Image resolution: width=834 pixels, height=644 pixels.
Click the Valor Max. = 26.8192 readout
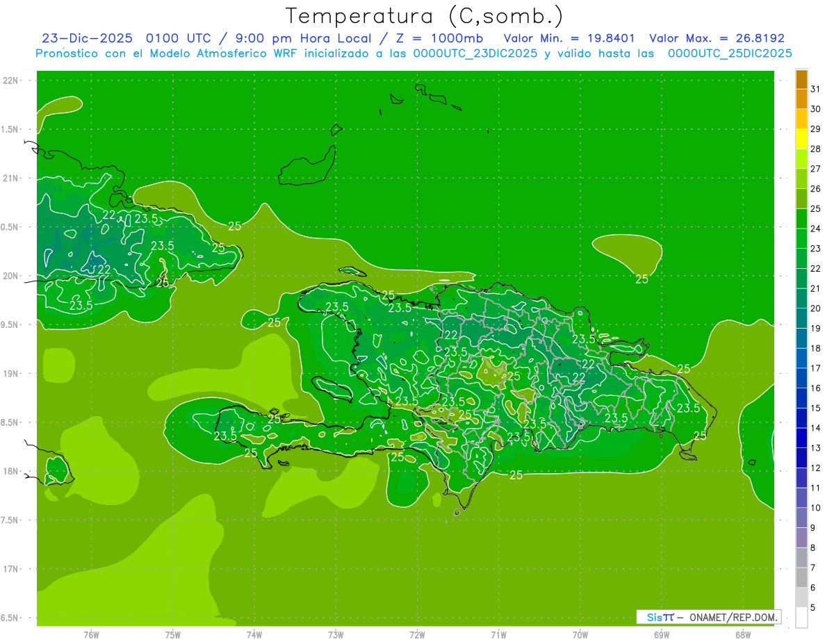(x=717, y=38)
